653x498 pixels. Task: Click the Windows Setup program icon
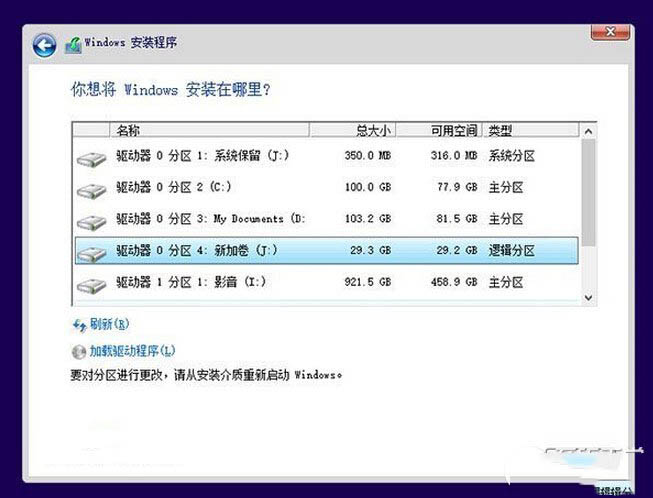click(x=73, y=45)
